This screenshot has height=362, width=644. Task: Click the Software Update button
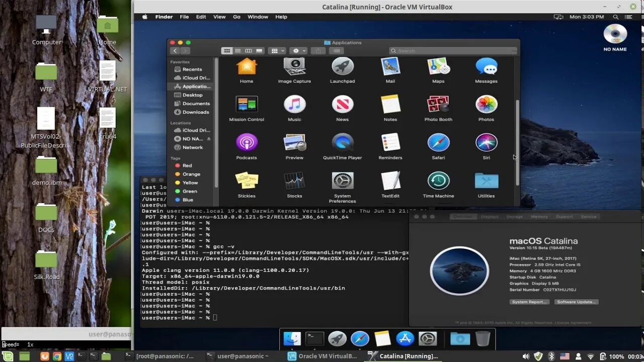(x=576, y=302)
